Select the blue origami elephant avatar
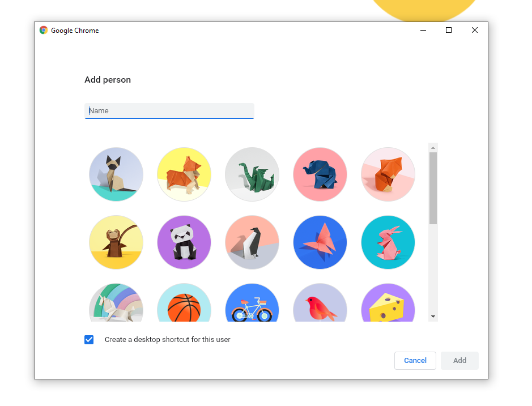 (x=320, y=174)
